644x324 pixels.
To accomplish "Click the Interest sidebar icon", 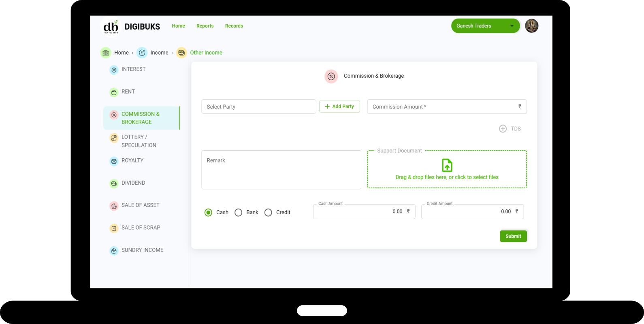I will point(114,70).
